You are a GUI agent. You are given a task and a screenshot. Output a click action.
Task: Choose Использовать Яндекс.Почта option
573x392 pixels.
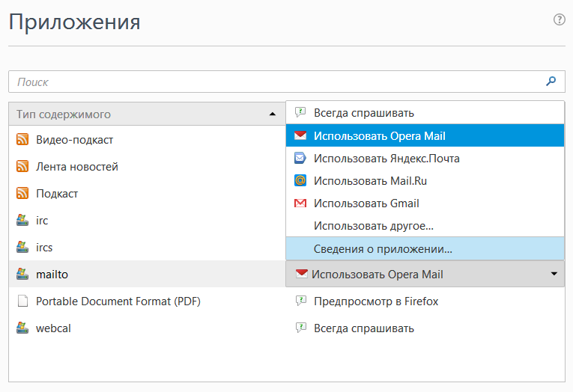pyautogui.click(x=425, y=159)
